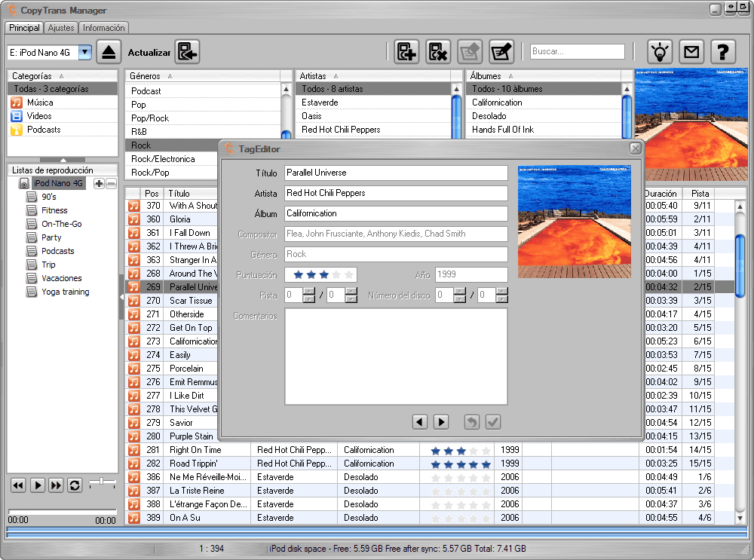This screenshot has height=560, width=754.
Task: Click the Actualizar label
Action: point(149,53)
